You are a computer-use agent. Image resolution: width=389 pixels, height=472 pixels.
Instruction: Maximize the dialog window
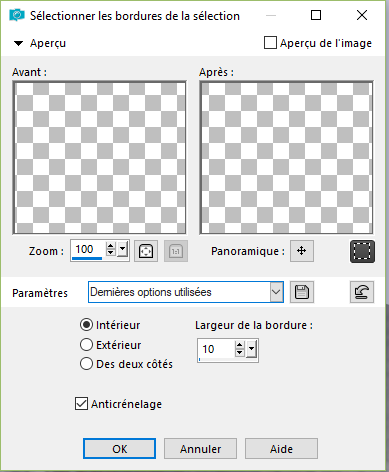point(316,15)
